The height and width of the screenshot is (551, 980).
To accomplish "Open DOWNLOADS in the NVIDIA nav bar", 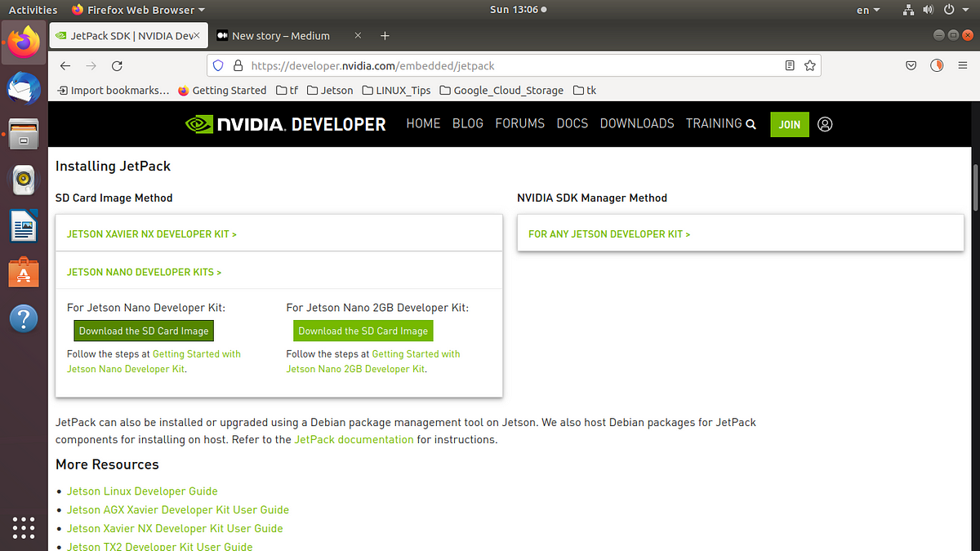I will pyautogui.click(x=637, y=123).
